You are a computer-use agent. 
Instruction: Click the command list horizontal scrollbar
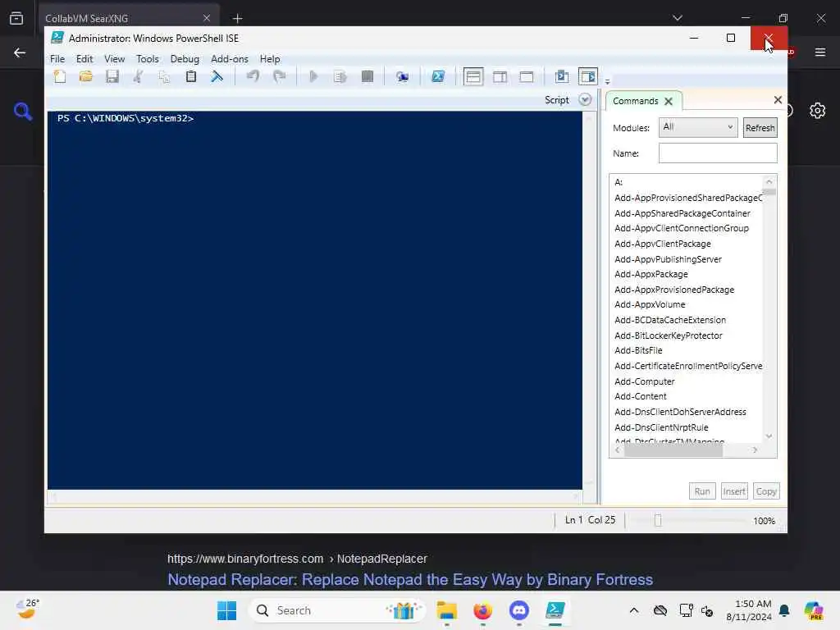point(673,450)
